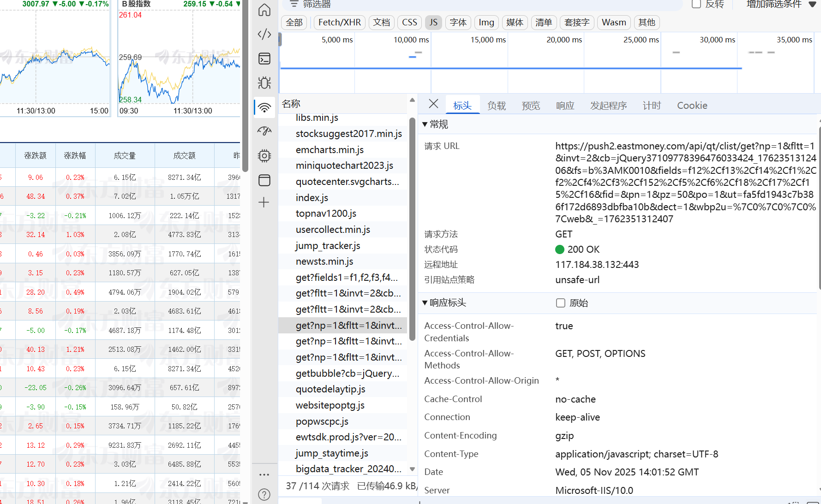
Task: Select the Network tool icon
Action: pos(264,107)
